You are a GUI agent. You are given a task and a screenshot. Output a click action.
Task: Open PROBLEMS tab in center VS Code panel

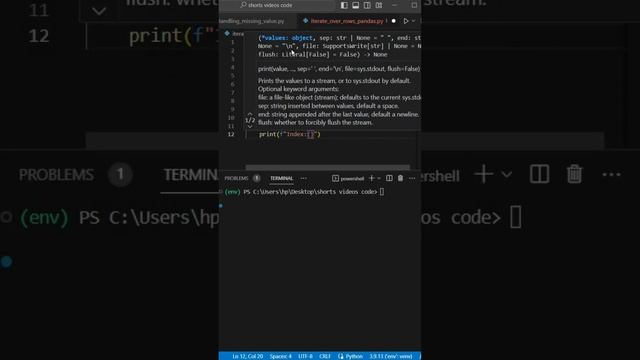[x=236, y=178]
